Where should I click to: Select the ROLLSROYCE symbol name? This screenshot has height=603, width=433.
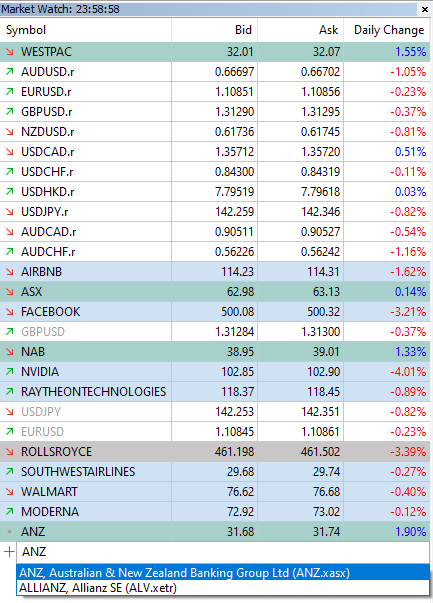coord(57,451)
